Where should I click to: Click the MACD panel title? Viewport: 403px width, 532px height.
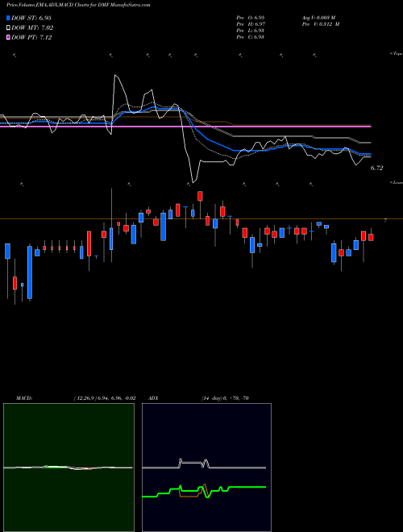click(24, 398)
